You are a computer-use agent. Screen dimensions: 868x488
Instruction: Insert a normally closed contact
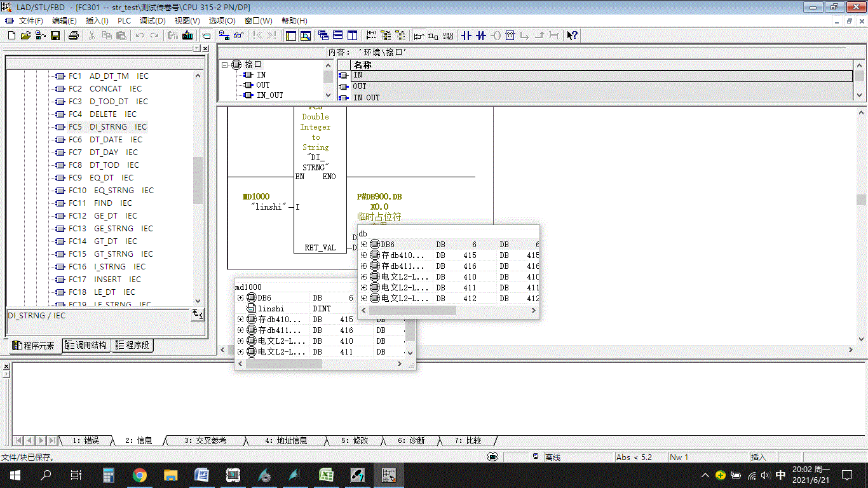[x=481, y=36]
